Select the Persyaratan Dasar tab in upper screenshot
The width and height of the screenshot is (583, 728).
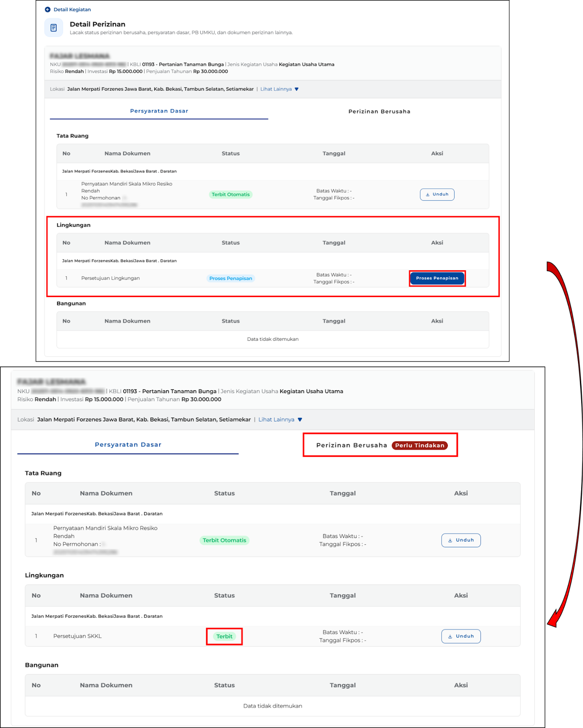point(159,111)
